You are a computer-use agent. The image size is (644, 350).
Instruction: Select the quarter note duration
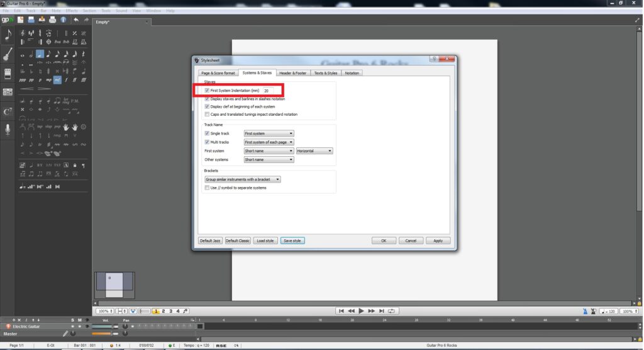40,54
